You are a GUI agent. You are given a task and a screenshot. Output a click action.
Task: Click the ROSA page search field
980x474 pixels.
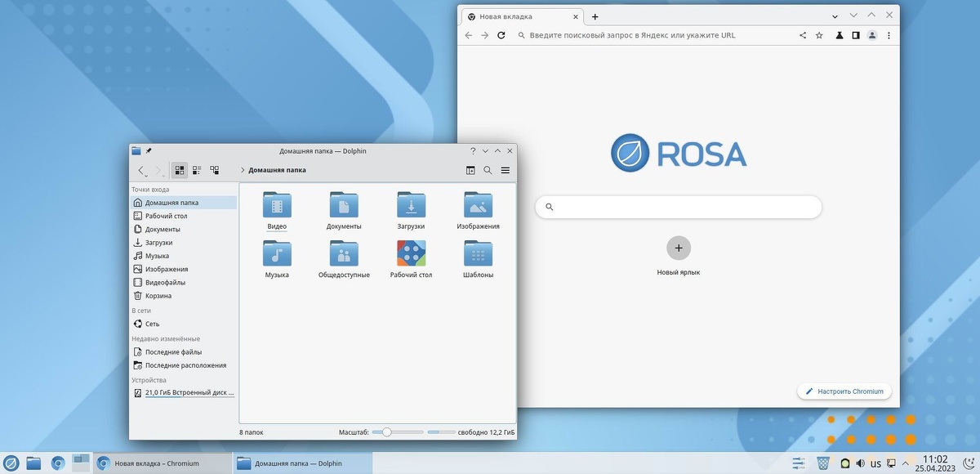pyautogui.click(x=679, y=207)
